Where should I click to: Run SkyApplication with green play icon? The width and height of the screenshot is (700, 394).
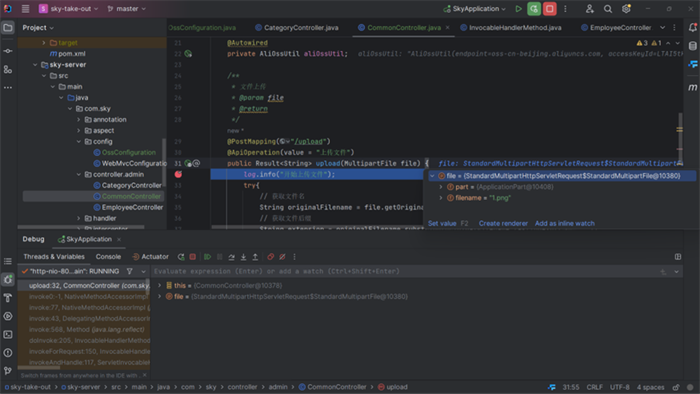[x=518, y=9]
